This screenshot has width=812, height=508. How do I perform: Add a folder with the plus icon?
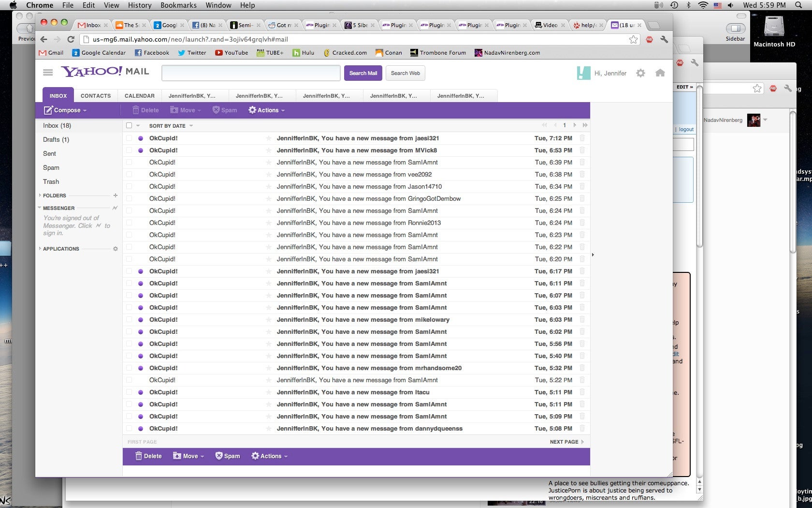pos(116,195)
